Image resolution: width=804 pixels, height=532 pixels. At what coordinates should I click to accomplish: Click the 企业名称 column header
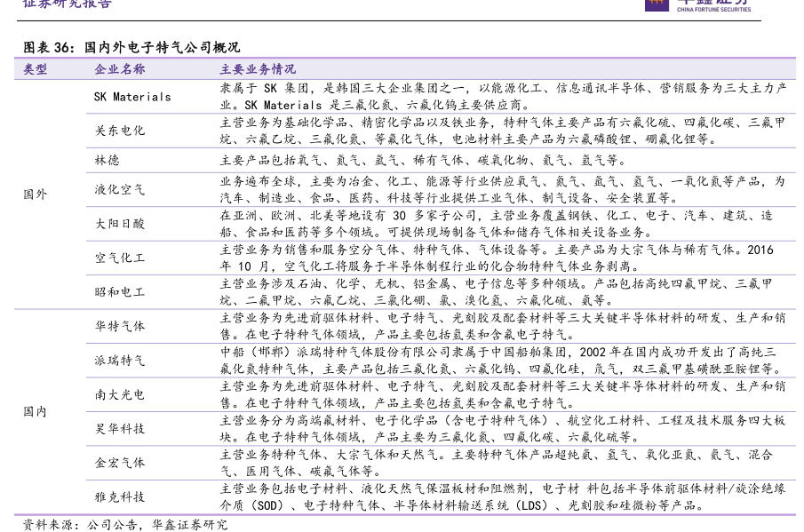120,69
